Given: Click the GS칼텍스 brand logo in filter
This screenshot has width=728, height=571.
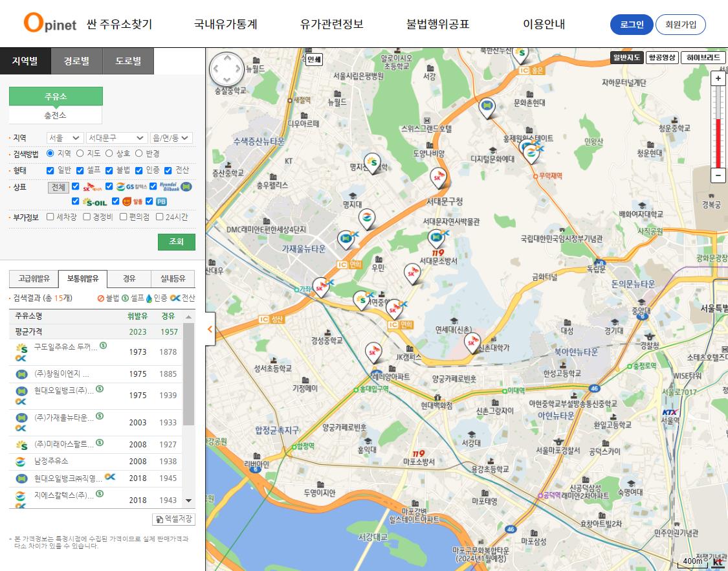Looking at the screenshot, I should [131, 186].
